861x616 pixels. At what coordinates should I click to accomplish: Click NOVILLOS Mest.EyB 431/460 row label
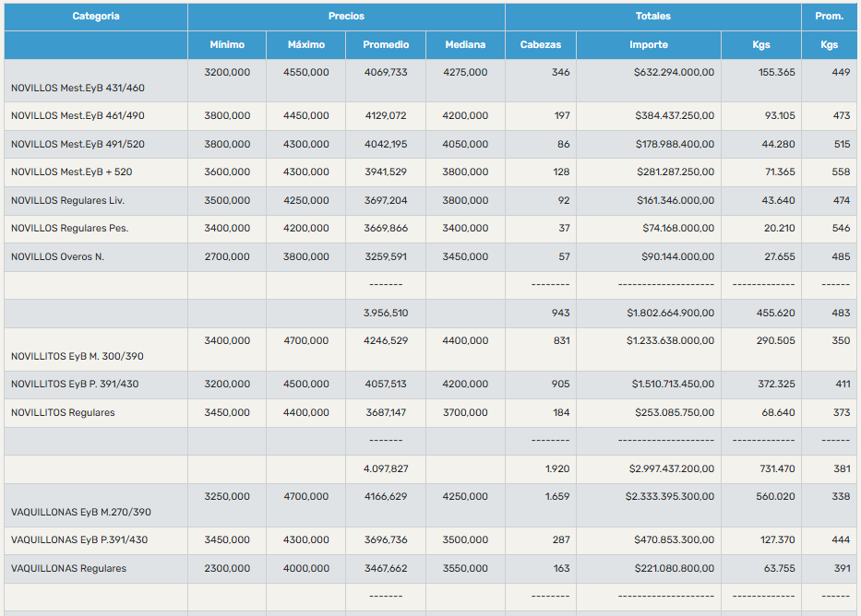click(78, 89)
